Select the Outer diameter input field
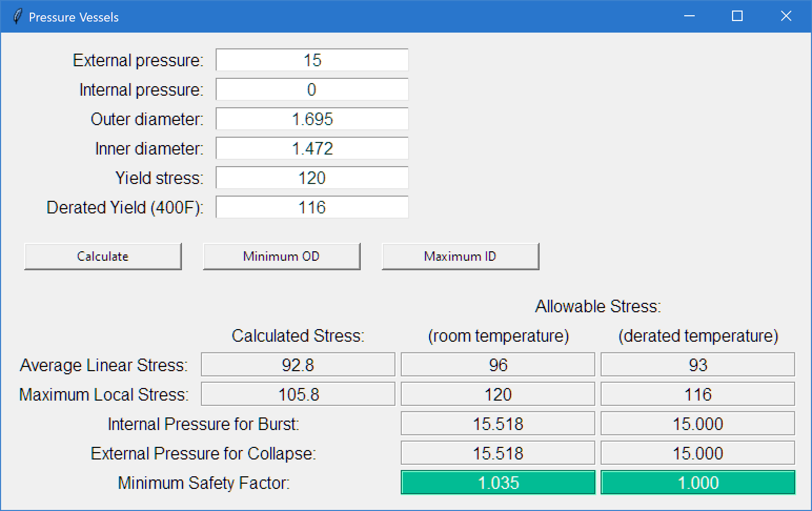Image resolution: width=812 pixels, height=511 pixels. [x=312, y=119]
